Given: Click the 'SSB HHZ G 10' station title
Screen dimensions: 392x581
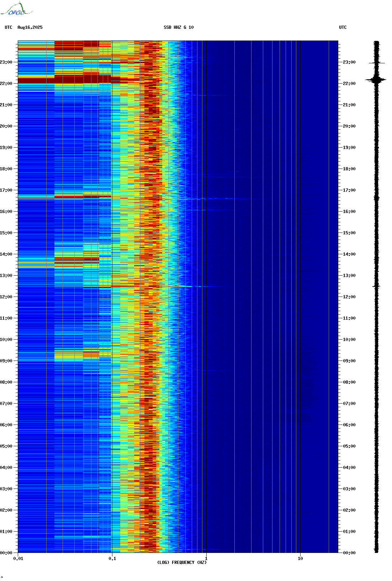Looking at the screenshot, I should [x=179, y=27].
